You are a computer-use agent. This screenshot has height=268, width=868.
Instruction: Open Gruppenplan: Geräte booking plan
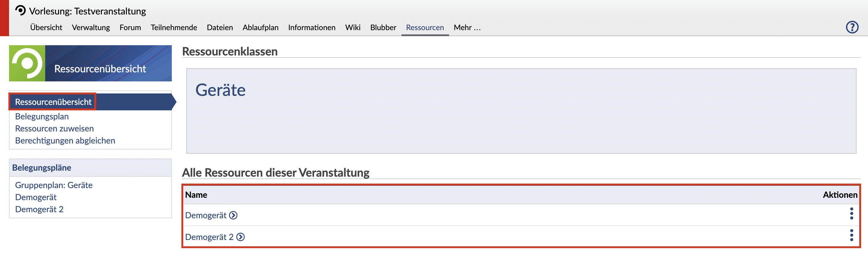click(54, 185)
